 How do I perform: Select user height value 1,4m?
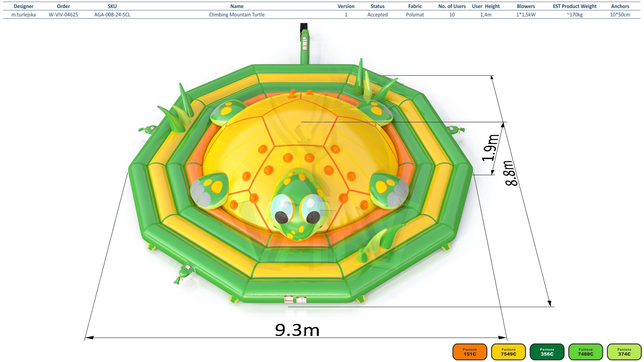(486, 15)
